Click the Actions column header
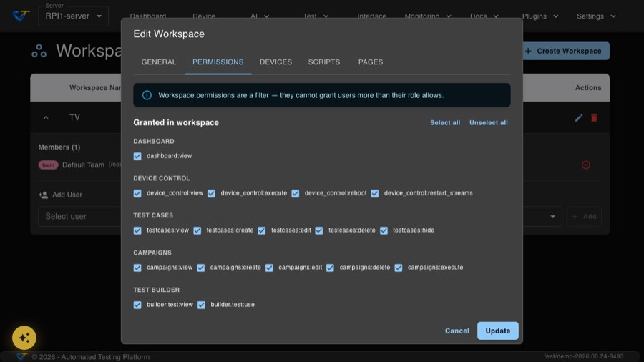644x362 pixels. coord(588,88)
